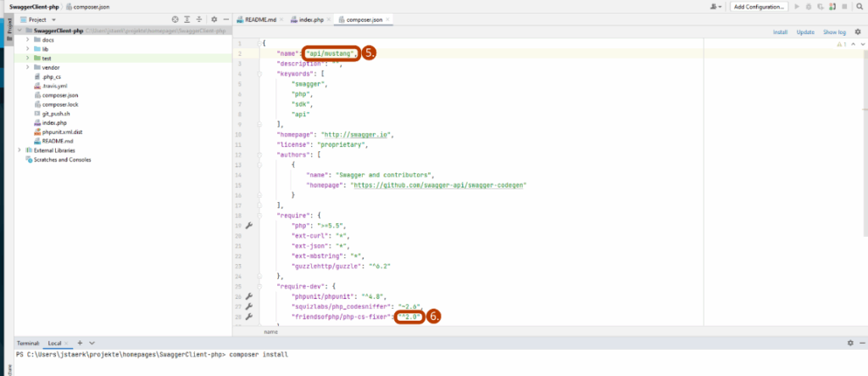Expand External Libraries node
Viewport: 868px width, 376px height.
tap(19, 150)
